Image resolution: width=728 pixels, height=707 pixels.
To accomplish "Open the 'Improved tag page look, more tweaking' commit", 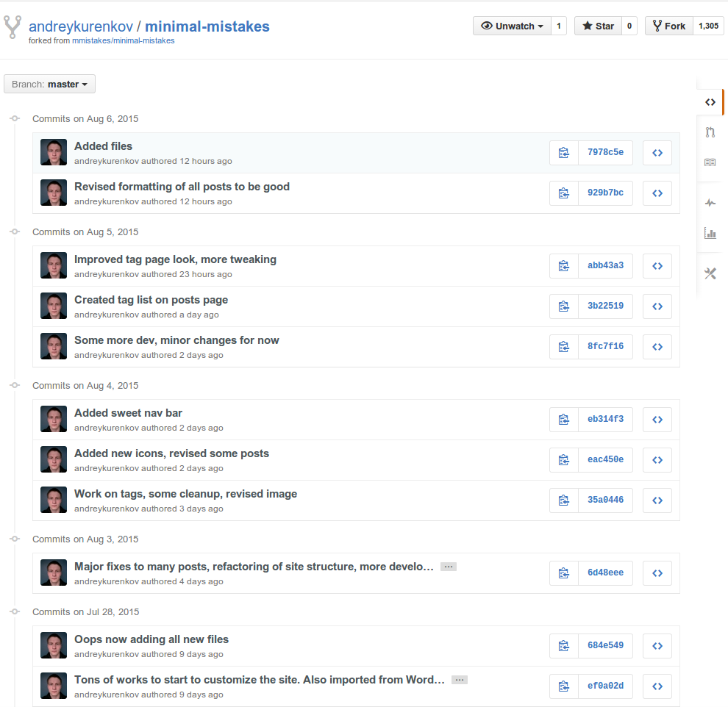I will click(x=176, y=259).
